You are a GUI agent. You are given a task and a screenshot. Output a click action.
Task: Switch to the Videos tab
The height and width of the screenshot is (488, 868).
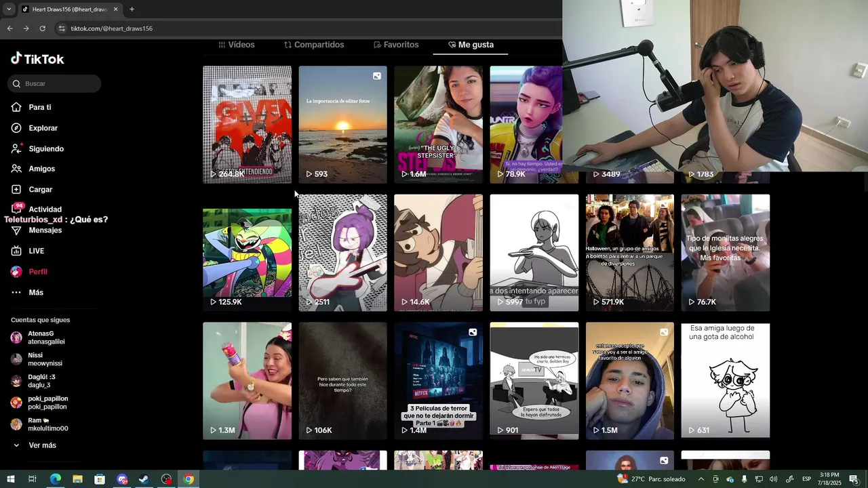[236, 45]
